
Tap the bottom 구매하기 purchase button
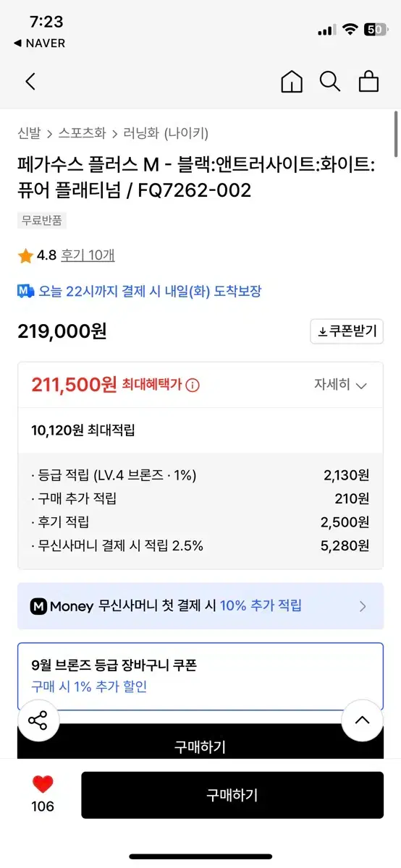pyautogui.click(x=232, y=795)
